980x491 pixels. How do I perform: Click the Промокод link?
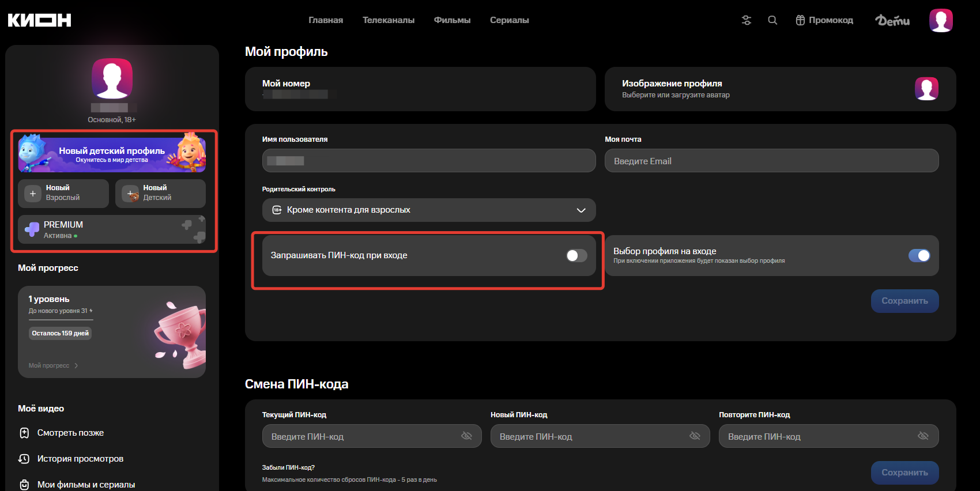pyautogui.click(x=824, y=20)
